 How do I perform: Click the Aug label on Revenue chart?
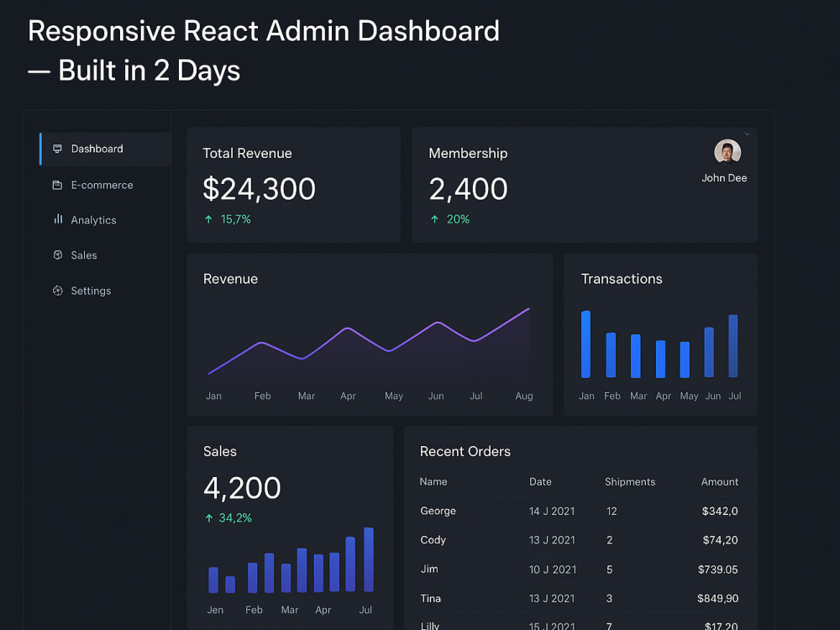524,396
